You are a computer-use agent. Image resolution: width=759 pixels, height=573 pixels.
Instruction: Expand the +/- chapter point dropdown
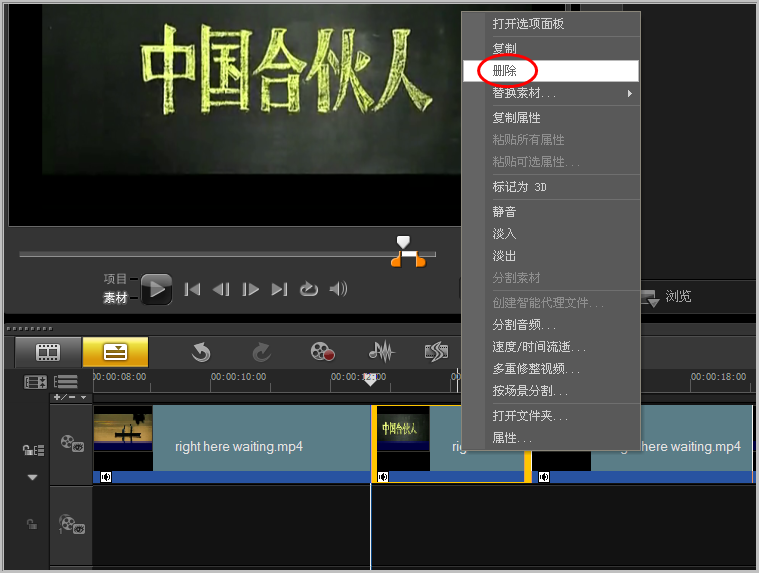pos(70,397)
